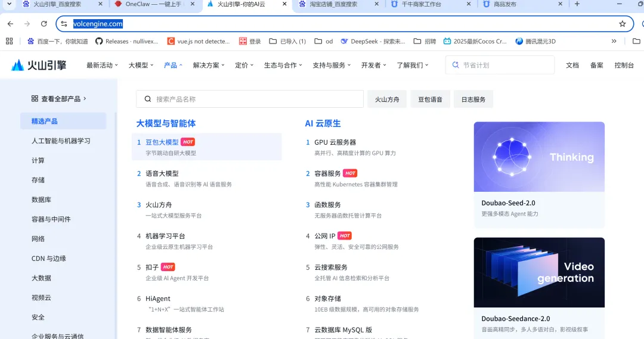Open GPU 云服务器 product link

coord(335,142)
